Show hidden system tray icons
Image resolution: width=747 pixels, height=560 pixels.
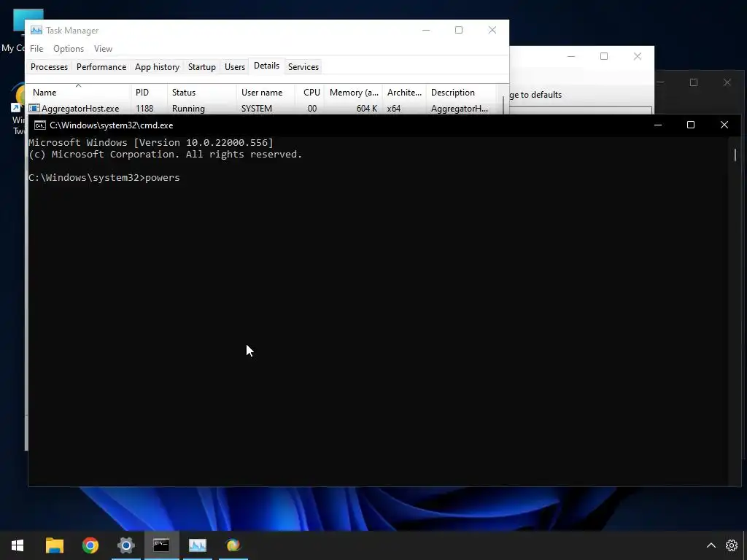[711, 545]
